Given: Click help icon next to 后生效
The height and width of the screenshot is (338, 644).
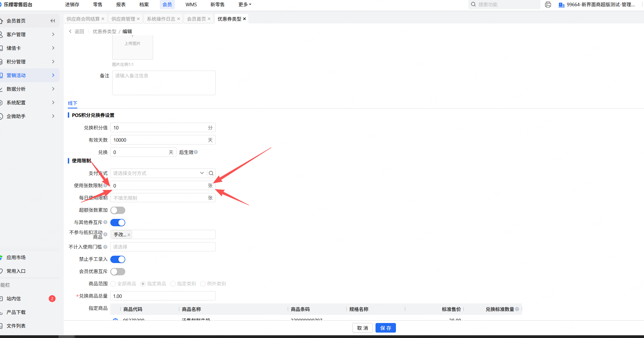Looking at the screenshot, I should (196, 152).
